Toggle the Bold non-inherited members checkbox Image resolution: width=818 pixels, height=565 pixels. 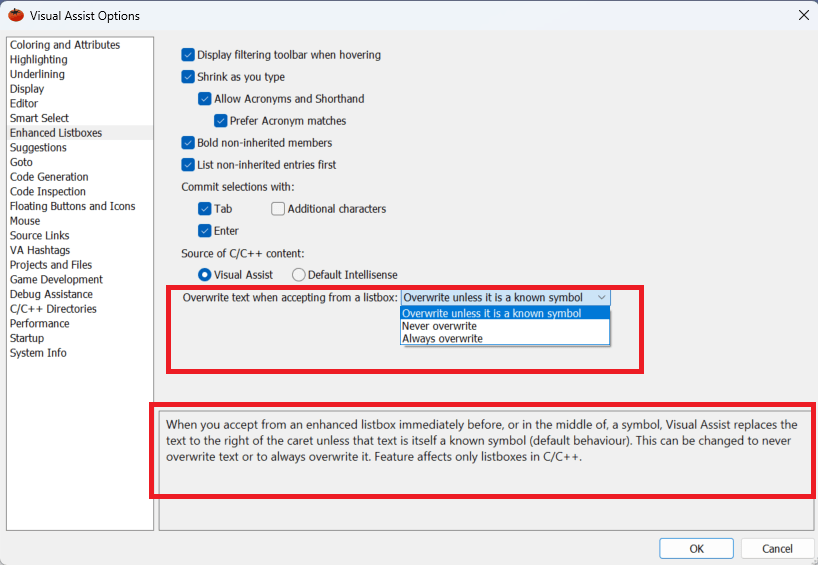point(188,143)
